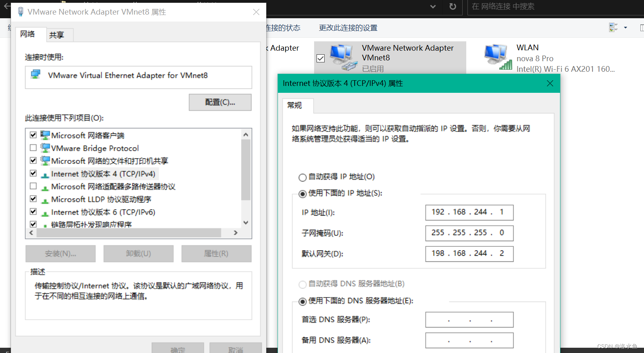Click the adapter icon beside VMware Virtual Ethernet Adapter
Screen dimensions: 644x353
(36, 74)
